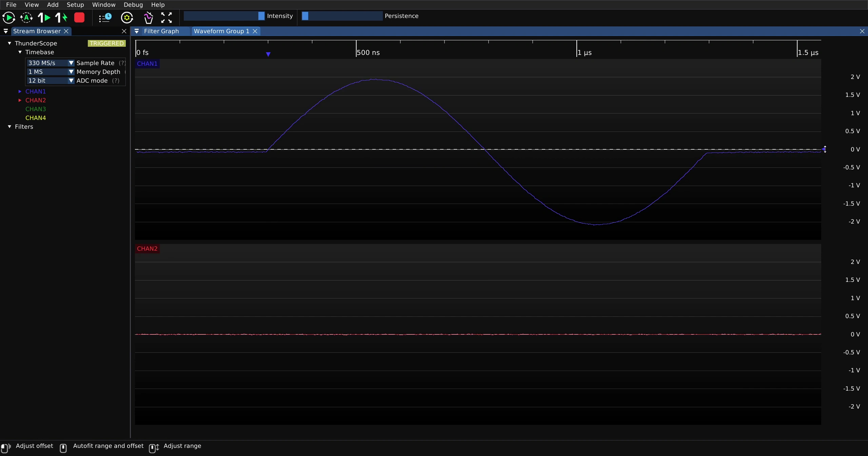The image size is (868, 456).
Task: Open the Memory Depth dropdown showing 1 MS
Action: click(x=51, y=72)
